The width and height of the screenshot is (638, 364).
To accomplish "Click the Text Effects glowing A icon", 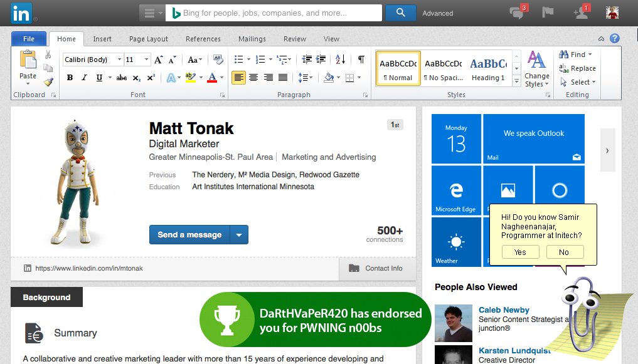I will [x=171, y=78].
